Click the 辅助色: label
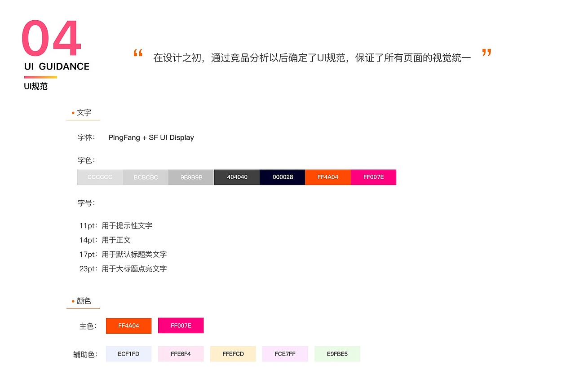This screenshot has width=575, height=392. pos(85,354)
